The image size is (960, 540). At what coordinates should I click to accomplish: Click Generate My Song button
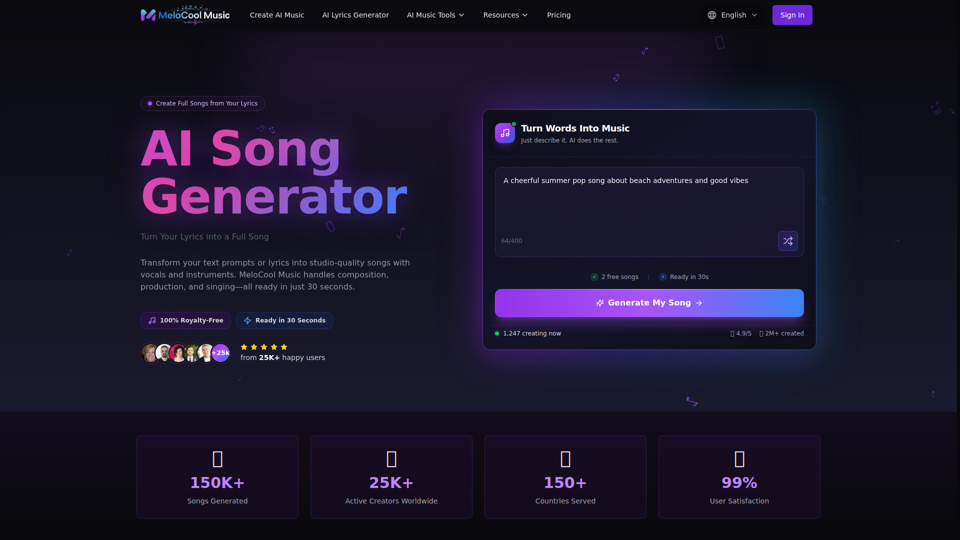coord(649,303)
